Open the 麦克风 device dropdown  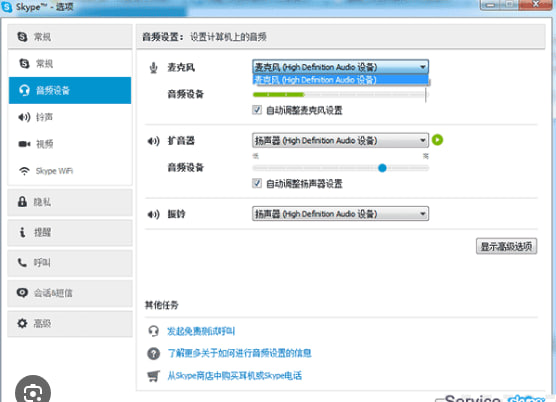click(x=340, y=67)
